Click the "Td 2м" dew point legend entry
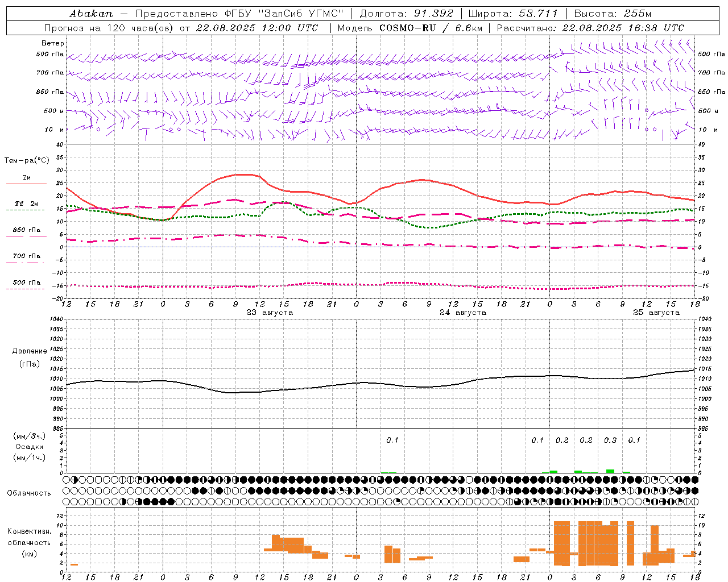 point(26,203)
